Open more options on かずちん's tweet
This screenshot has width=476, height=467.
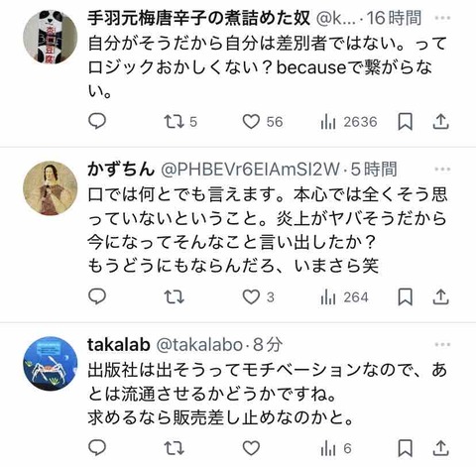pyautogui.click(x=442, y=170)
